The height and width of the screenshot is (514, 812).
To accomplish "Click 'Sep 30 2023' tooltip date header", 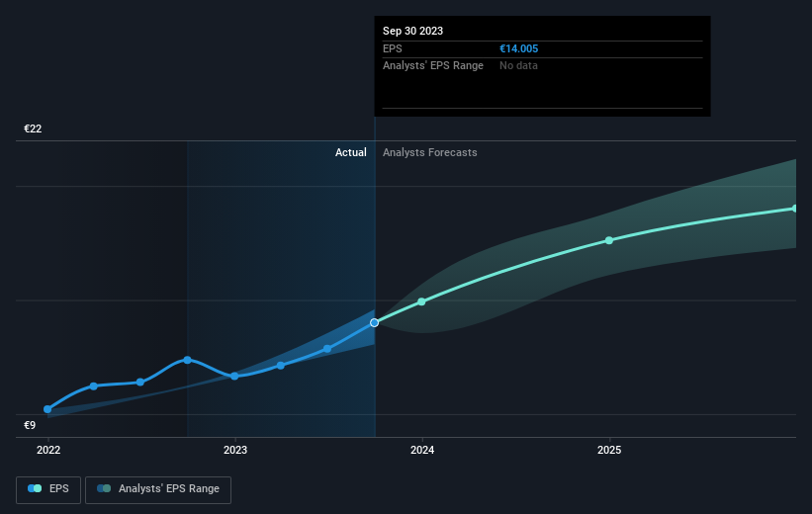I will click(412, 31).
